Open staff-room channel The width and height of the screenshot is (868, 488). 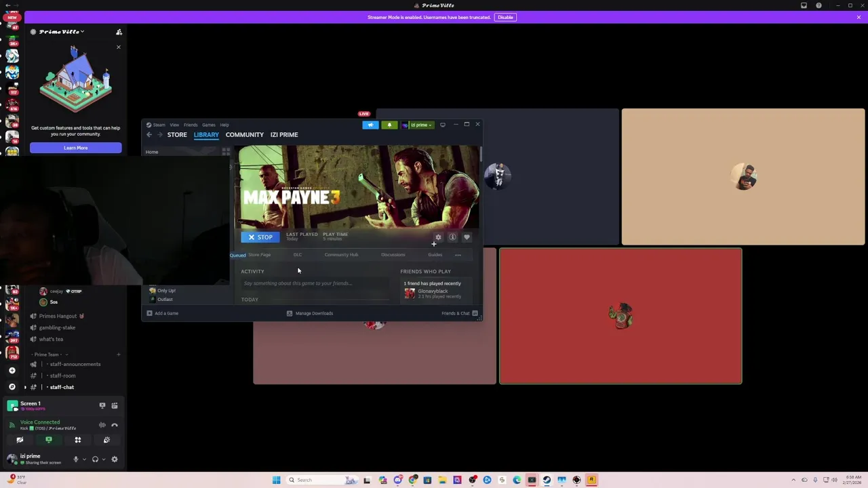click(x=62, y=375)
